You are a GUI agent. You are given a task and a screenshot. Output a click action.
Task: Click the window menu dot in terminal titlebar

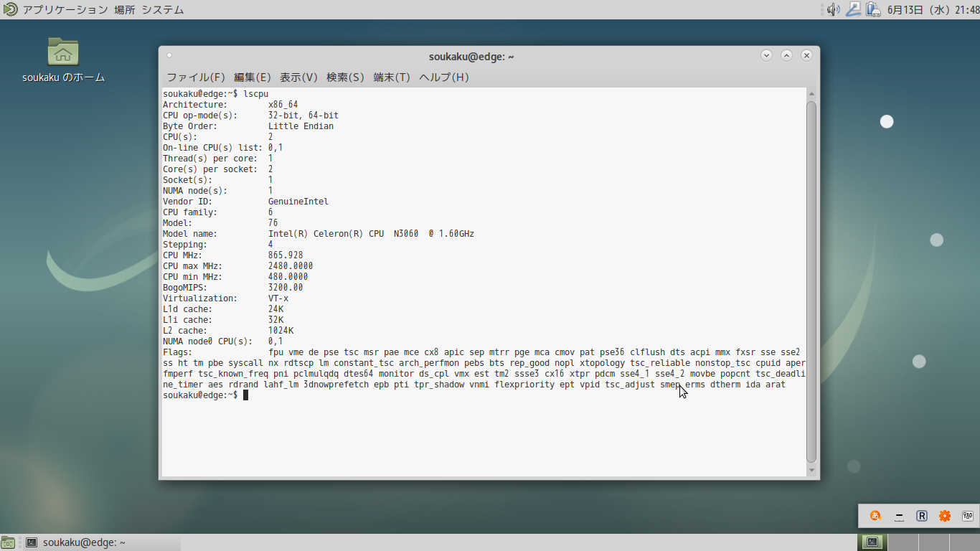point(169,55)
